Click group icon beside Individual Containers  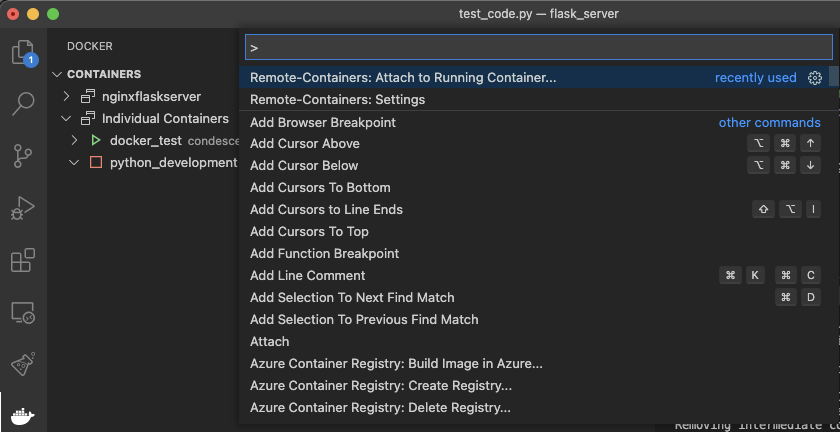pyautogui.click(x=88, y=118)
